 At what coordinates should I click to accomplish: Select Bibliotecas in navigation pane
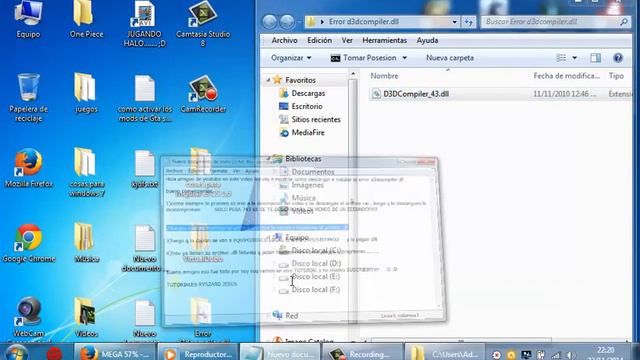[297, 159]
